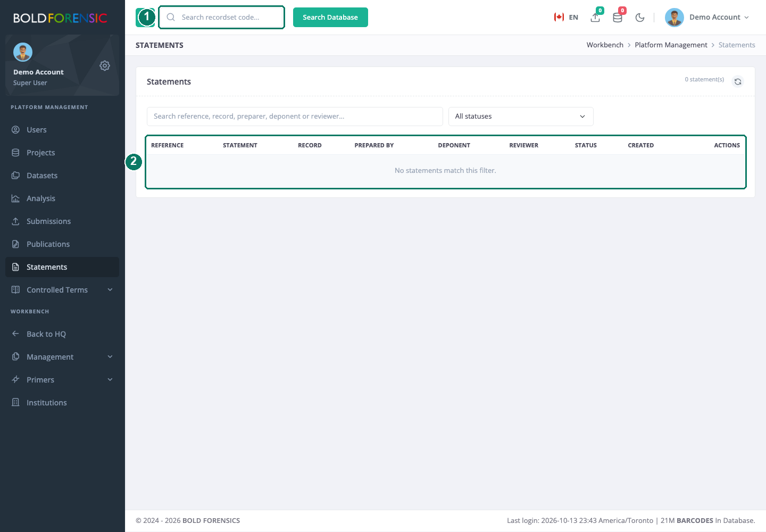Click the magnifier icon in recordset search
Viewport: 766px width, 532px height.
[x=171, y=17]
